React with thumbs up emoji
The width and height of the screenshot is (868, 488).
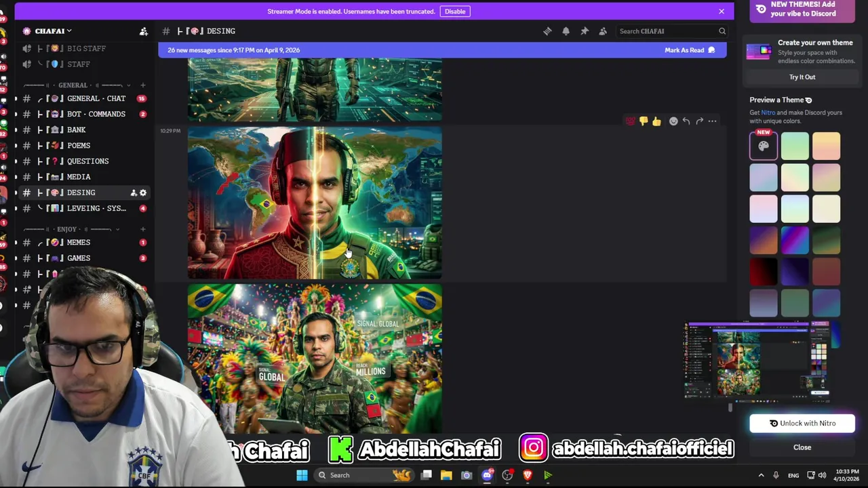tap(656, 121)
